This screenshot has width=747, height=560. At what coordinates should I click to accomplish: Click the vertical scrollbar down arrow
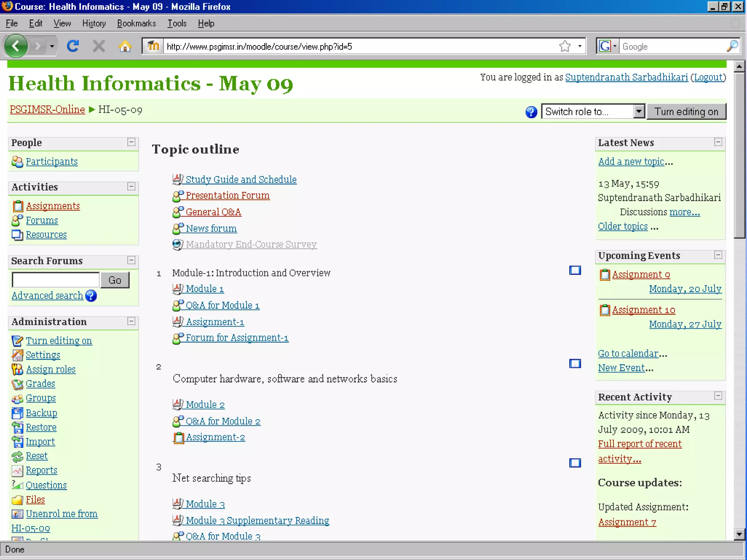[739, 534]
